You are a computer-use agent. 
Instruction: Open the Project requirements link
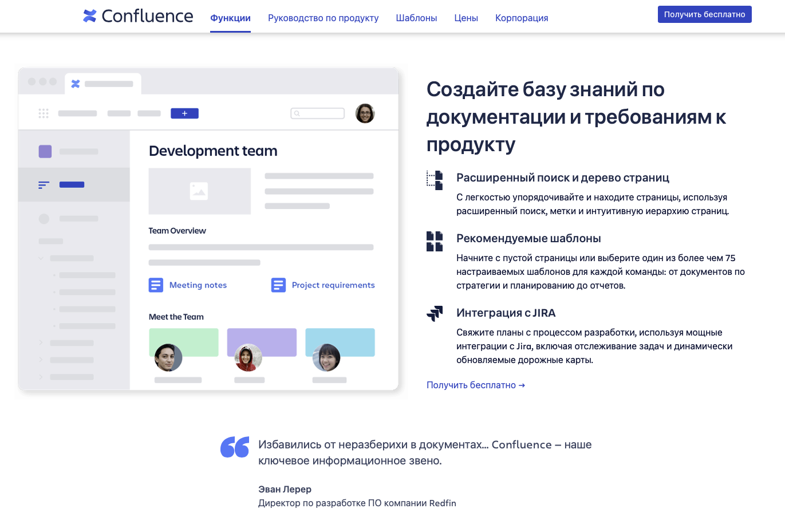(x=333, y=285)
